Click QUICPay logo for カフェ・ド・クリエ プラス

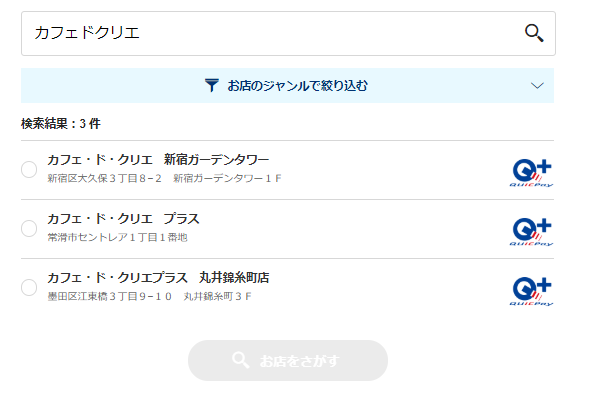[532, 232]
